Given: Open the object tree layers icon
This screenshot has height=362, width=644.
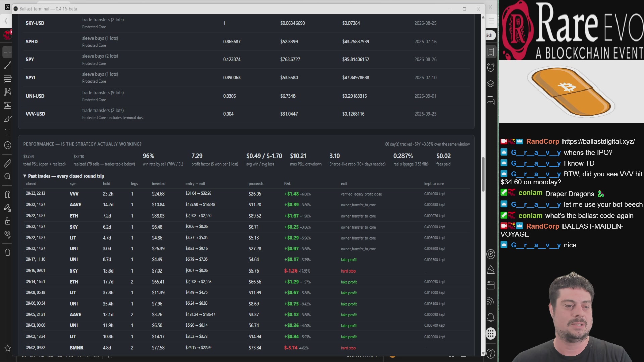Looking at the screenshot, I should pyautogui.click(x=491, y=84).
